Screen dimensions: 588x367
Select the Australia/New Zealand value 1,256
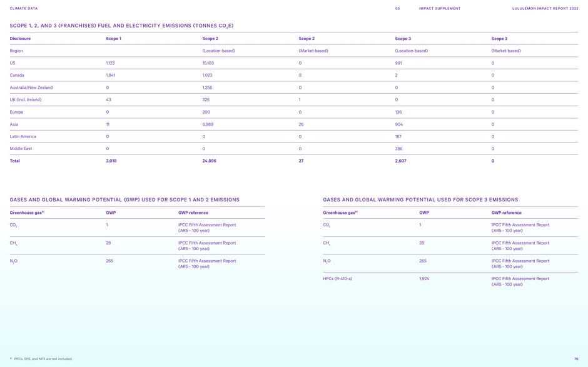click(208, 88)
